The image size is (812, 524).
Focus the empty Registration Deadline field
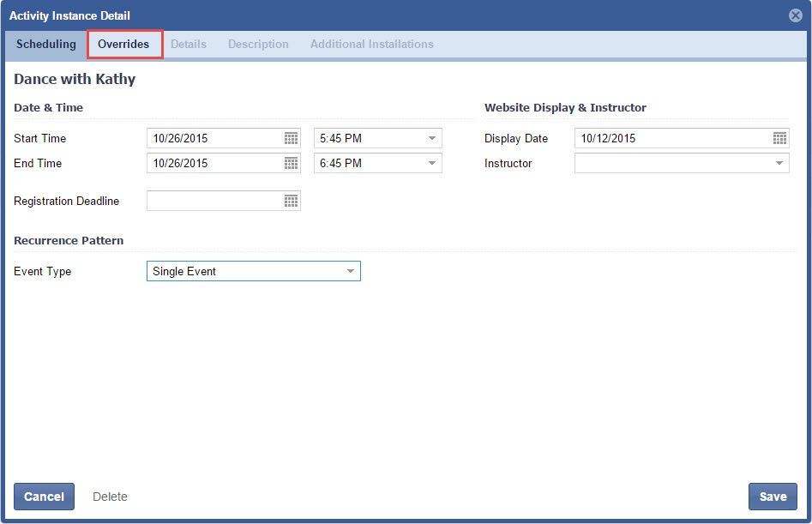pyautogui.click(x=214, y=201)
